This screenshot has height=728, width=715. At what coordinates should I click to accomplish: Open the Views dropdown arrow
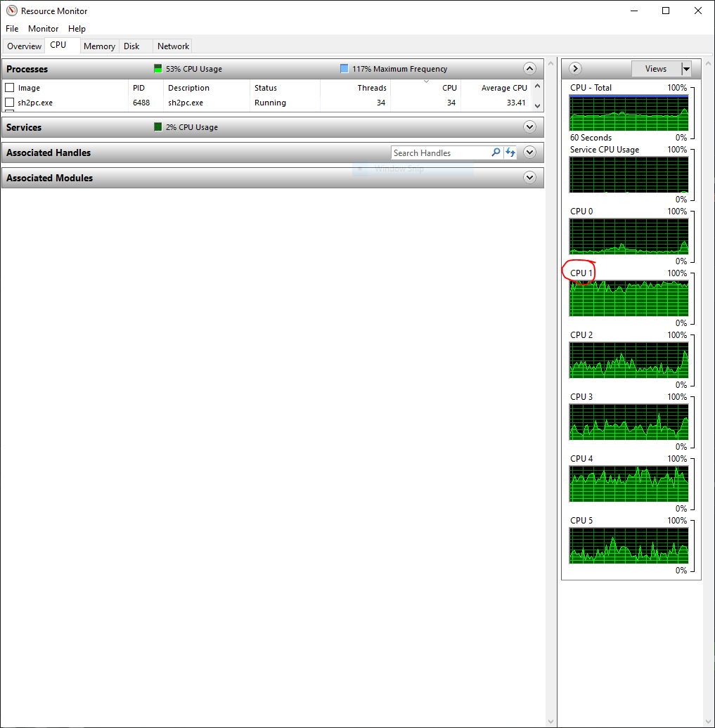click(686, 69)
